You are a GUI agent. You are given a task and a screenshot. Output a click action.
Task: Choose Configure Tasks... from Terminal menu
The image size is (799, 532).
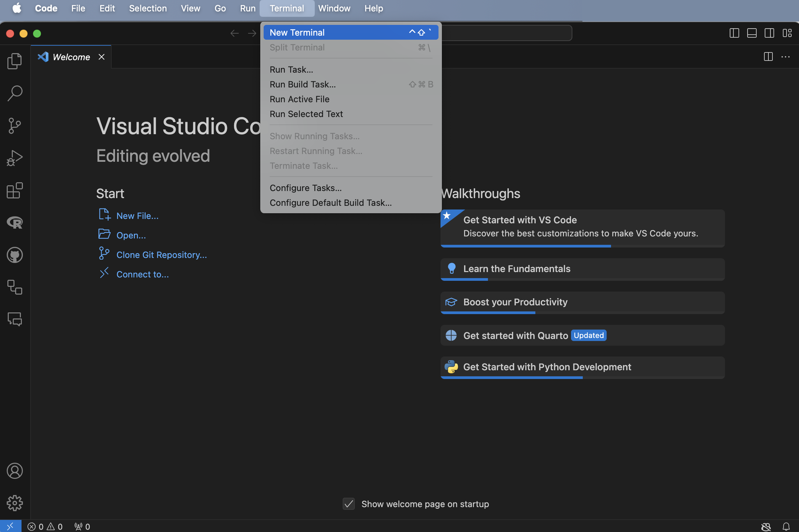coord(305,188)
